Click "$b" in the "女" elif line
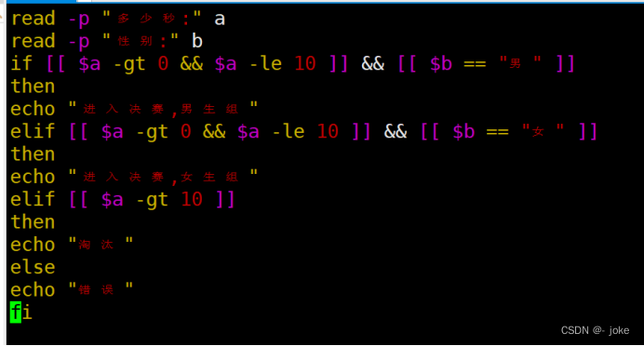The width and height of the screenshot is (644, 346). point(463,132)
